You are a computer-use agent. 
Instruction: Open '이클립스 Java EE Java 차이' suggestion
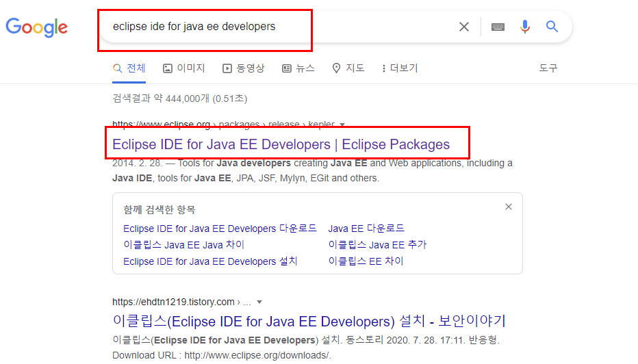[183, 244]
